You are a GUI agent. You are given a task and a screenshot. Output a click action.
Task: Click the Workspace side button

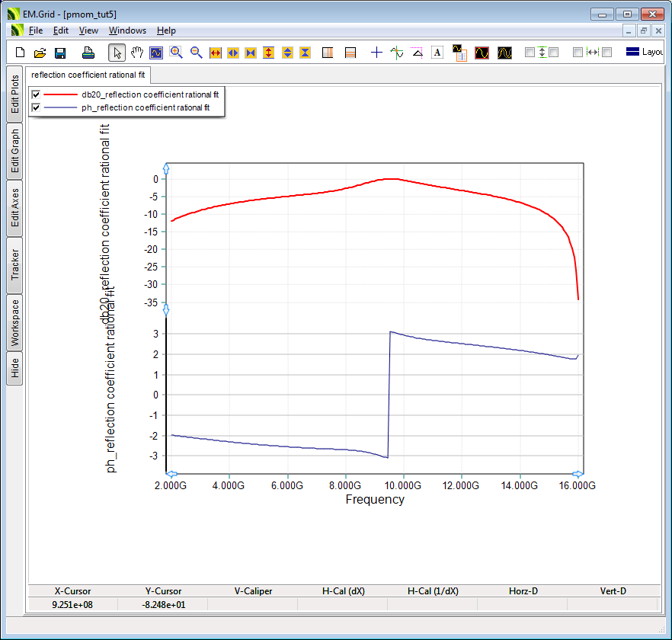click(14, 322)
